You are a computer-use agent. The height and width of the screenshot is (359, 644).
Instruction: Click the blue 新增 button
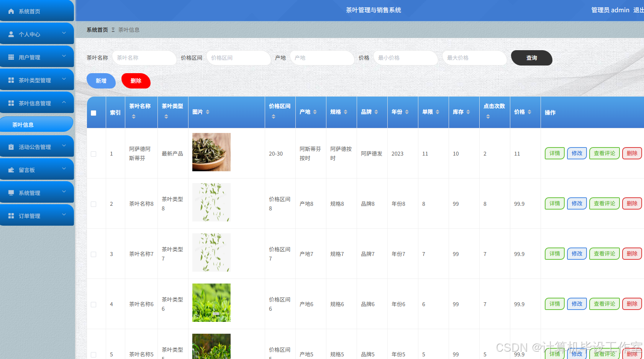[101, 81]
